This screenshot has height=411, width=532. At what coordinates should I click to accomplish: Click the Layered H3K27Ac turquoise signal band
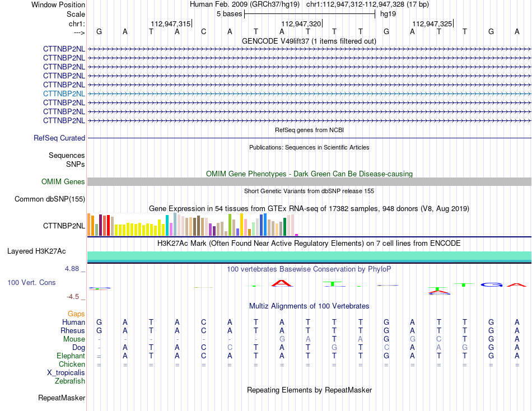point(309,256)
